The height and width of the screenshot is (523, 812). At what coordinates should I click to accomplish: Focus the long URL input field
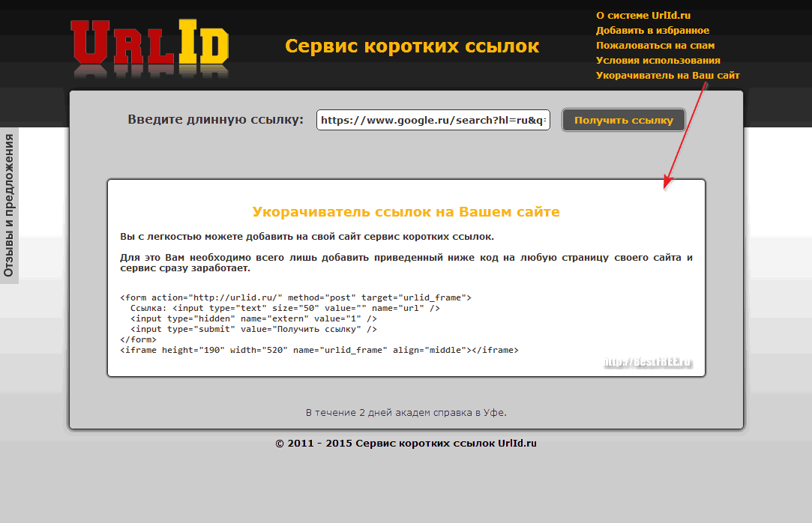433,120
